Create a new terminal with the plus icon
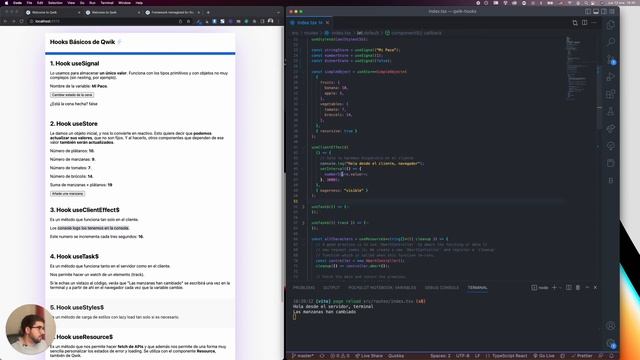Viewport: 640px width, 360px height. (x=554, y=287)
